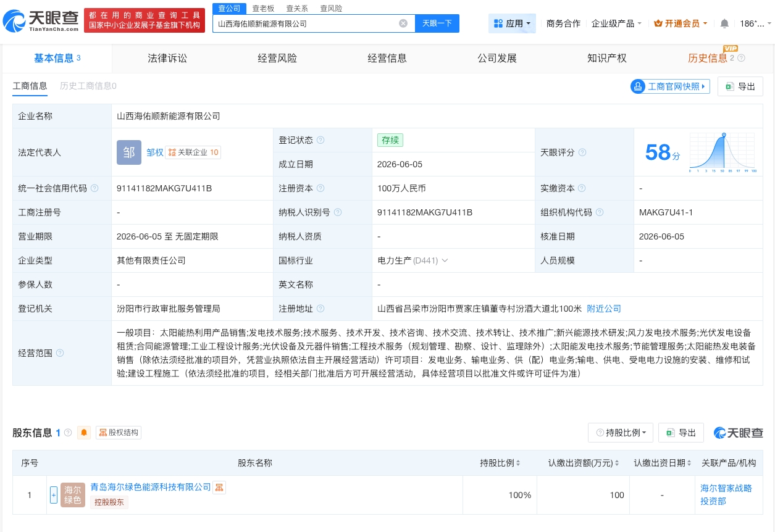Open the 历史信息 VIP tab

[x=708, y=58]
